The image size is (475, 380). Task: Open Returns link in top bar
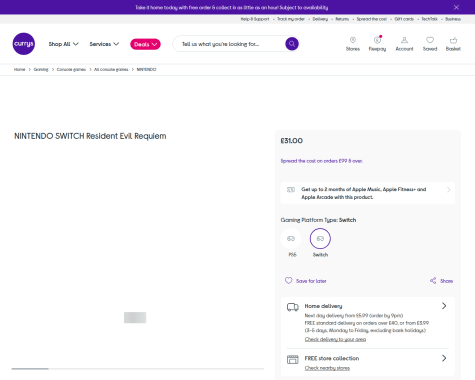(342, 19)
